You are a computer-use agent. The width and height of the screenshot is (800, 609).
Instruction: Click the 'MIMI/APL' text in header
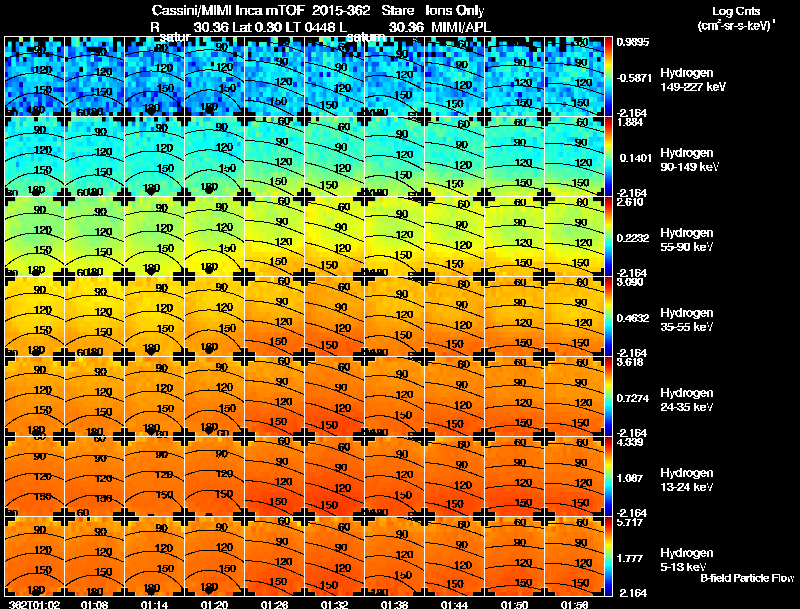[x=461, y=27]
